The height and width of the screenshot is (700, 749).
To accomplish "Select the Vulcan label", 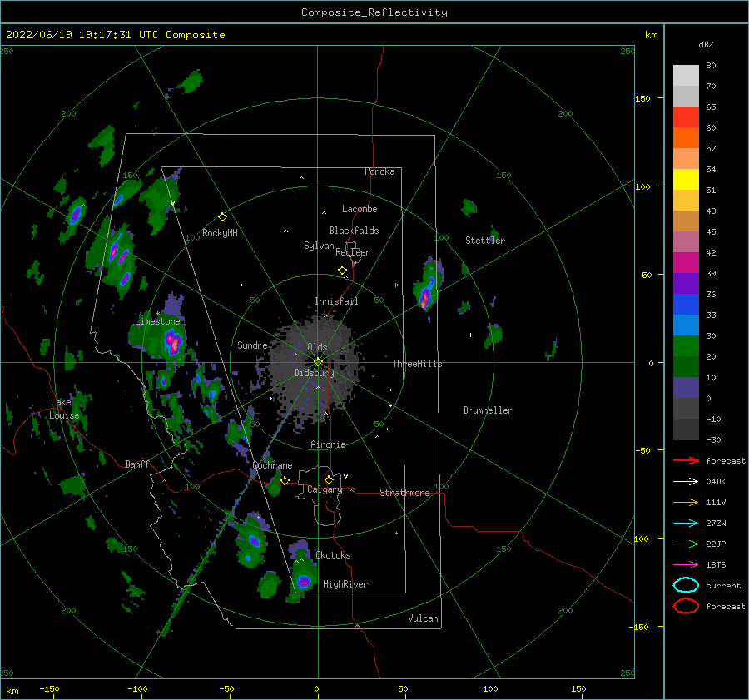I will (423, 618).
